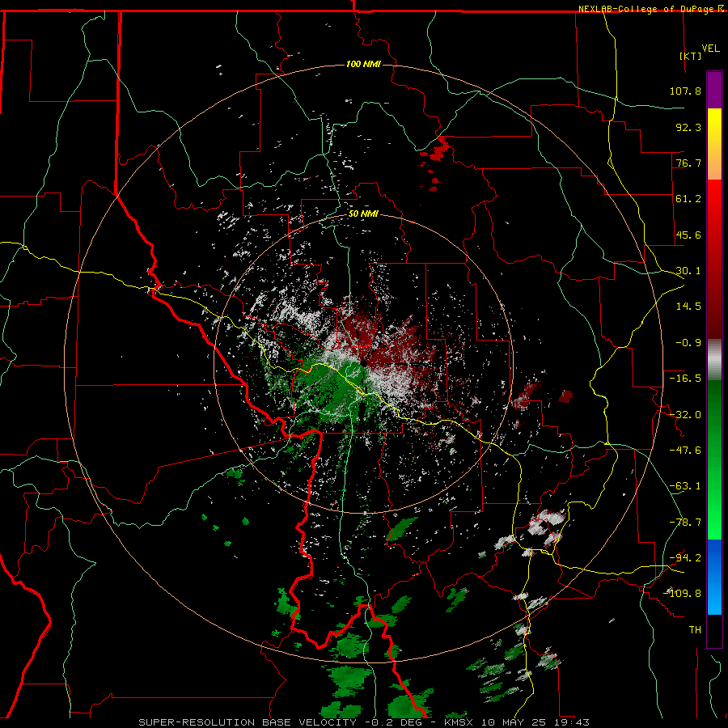Pick the green inbound segment of color bar
The image size is (728, 728).
click(x=714, y=459)
